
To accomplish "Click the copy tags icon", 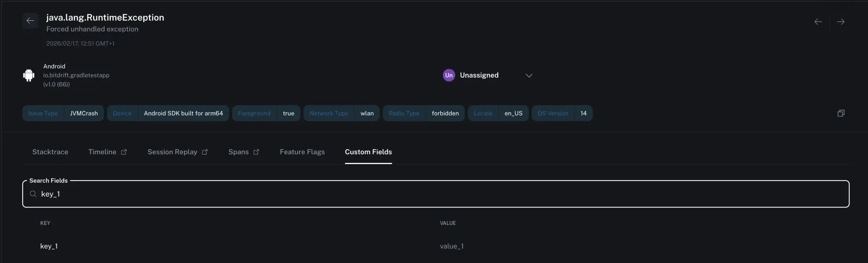I will [841, 113].
